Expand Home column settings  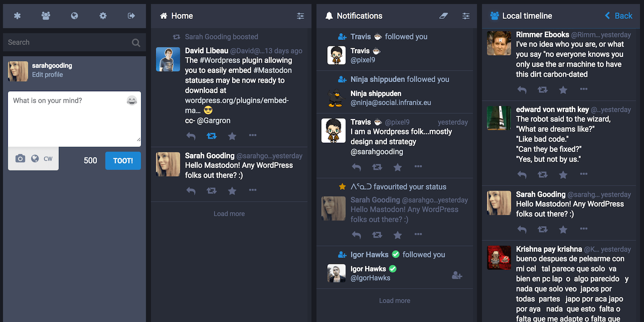point(301,16)
